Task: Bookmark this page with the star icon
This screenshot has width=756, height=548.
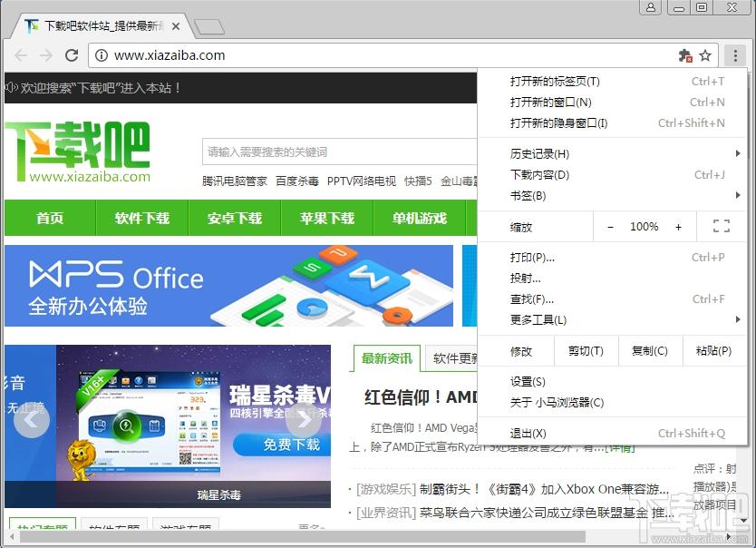Action: point(705,55)
